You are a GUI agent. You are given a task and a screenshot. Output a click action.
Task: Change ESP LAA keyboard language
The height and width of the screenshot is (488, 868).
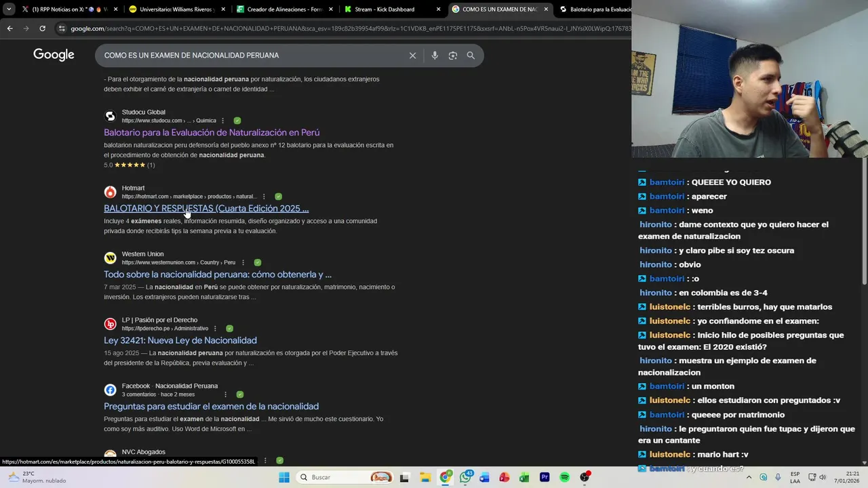pyautogui.click(x=795, y=477)
